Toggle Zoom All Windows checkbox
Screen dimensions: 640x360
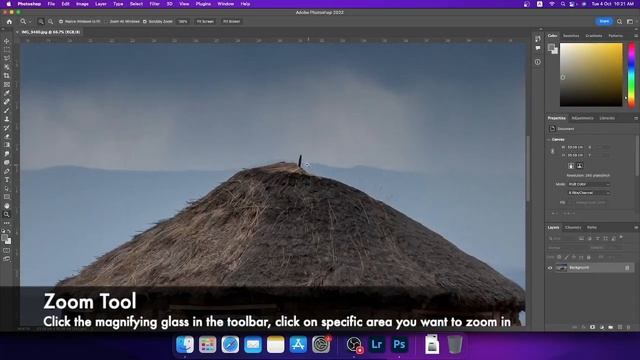point(106,22)
